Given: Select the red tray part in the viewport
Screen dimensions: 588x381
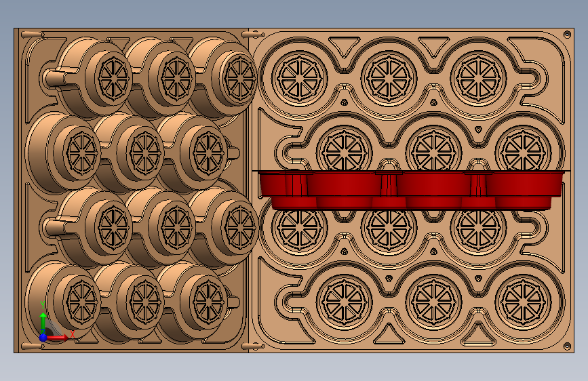Looking at the screenshot, I should pos(411,190).
